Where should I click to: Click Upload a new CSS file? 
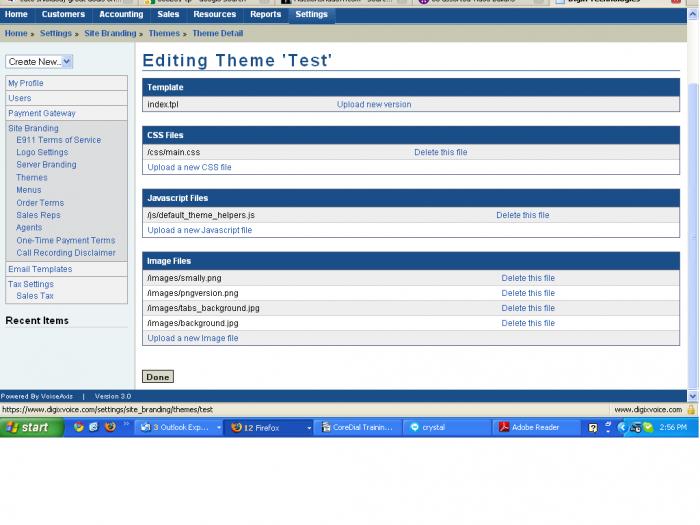[x=189, y=167]
